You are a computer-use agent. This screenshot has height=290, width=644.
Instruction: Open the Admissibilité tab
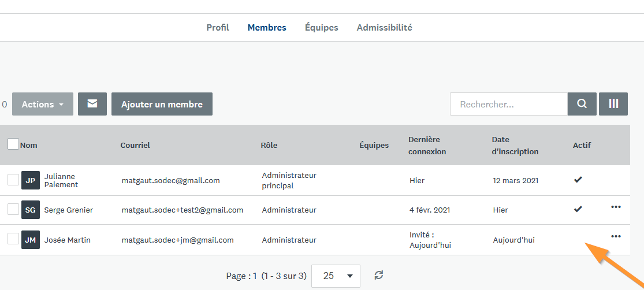[384, 28]
